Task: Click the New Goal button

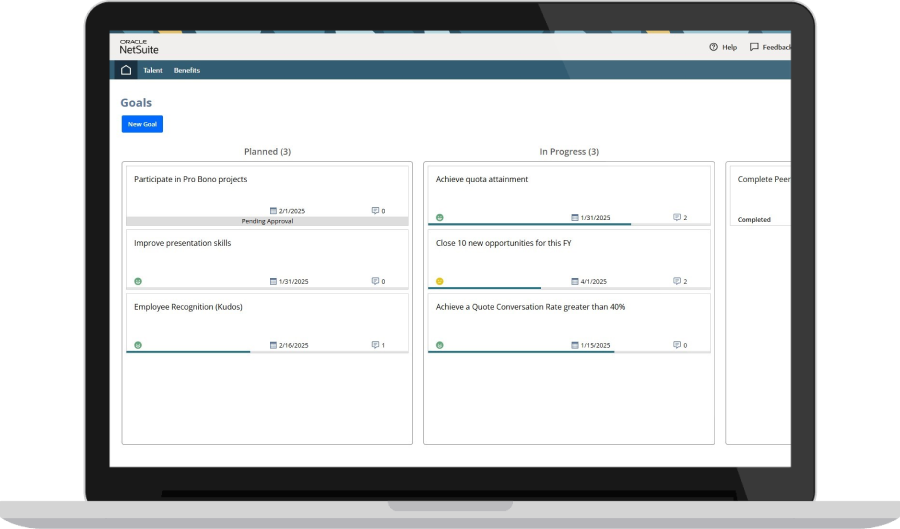Action: click(x=142, y=124)
